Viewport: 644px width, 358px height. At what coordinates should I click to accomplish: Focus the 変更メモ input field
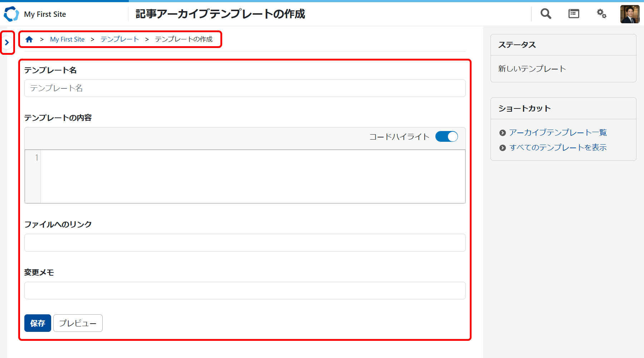[245, 291]
